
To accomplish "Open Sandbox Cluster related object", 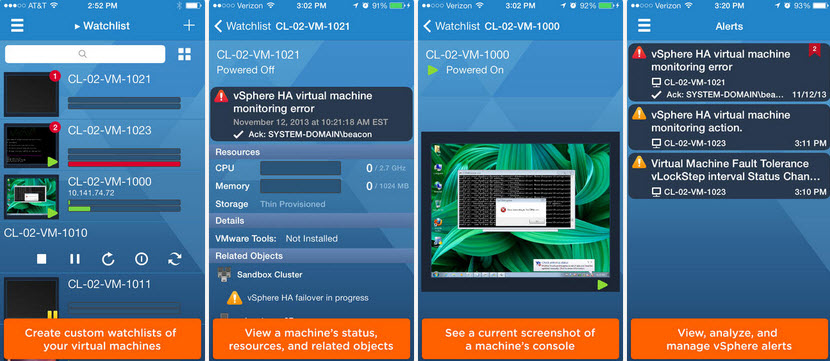I will [269, 275].
